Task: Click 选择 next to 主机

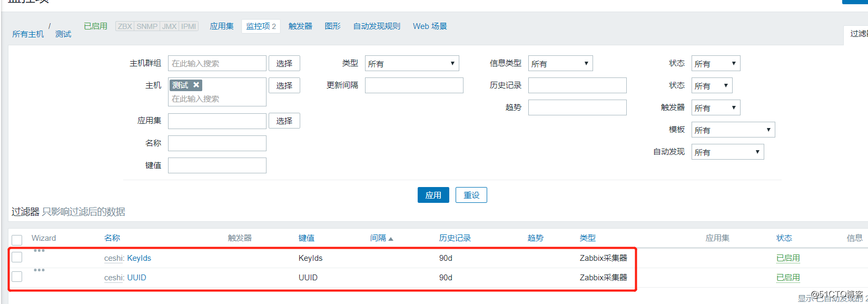Action: [284, 85]
